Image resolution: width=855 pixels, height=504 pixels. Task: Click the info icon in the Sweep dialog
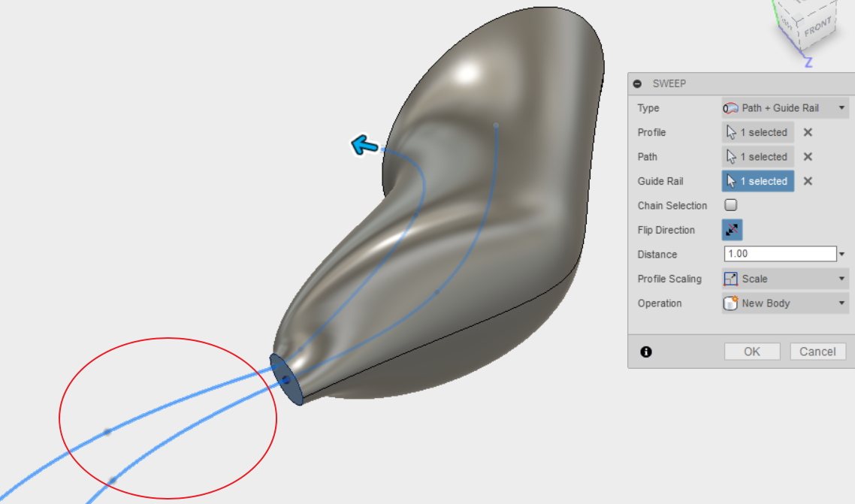tap(646, 352)
